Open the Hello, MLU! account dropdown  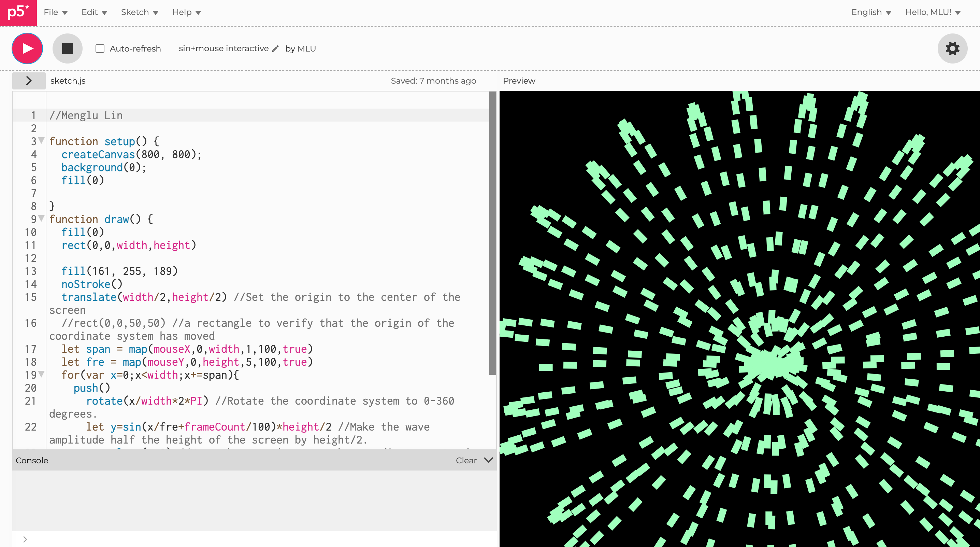(933, 12)
